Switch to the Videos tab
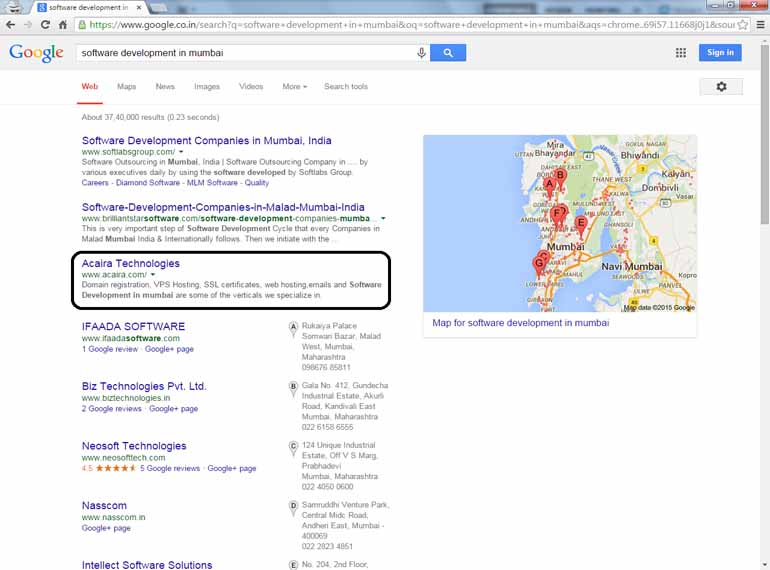This screenshot has height=570, width=770. [251, 86]
